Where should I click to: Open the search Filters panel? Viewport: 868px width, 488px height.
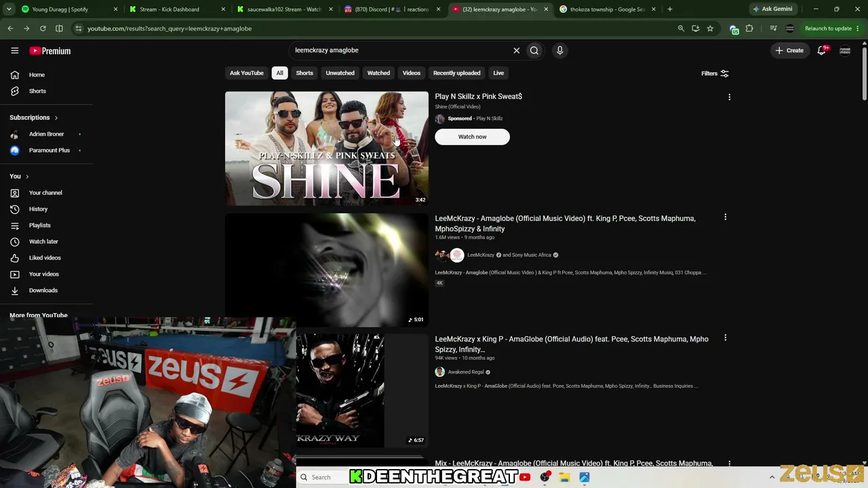tap(715, 73)
